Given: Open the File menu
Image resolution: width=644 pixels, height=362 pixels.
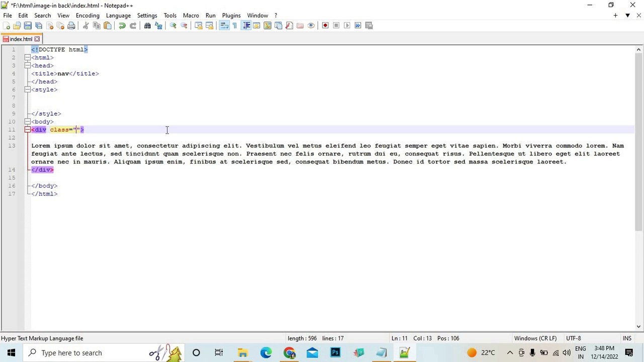Looking at the screenshot, I should 8,16.
